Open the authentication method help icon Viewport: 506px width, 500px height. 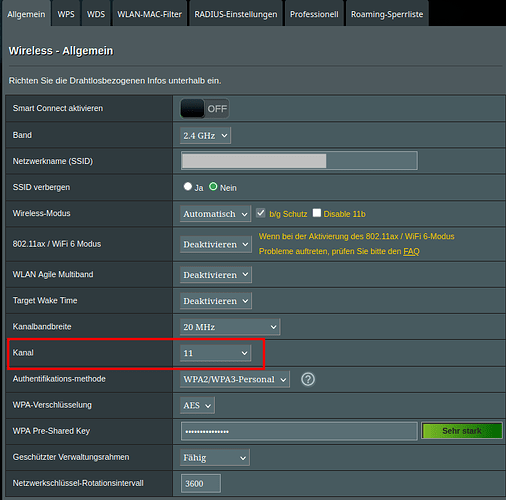click(x=308, y=379)
